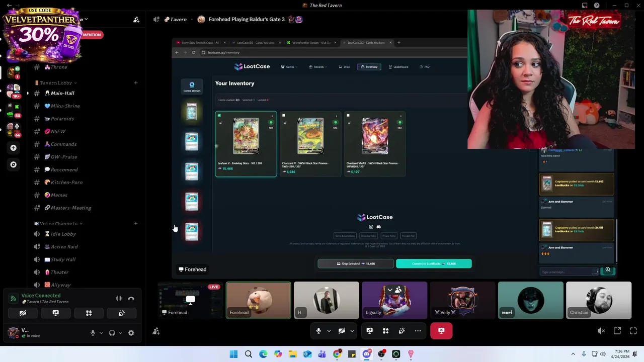Viewport: 644px width, 362px height.
Task: Toggle microphone mute in the user panel
Action: [93, 333]
